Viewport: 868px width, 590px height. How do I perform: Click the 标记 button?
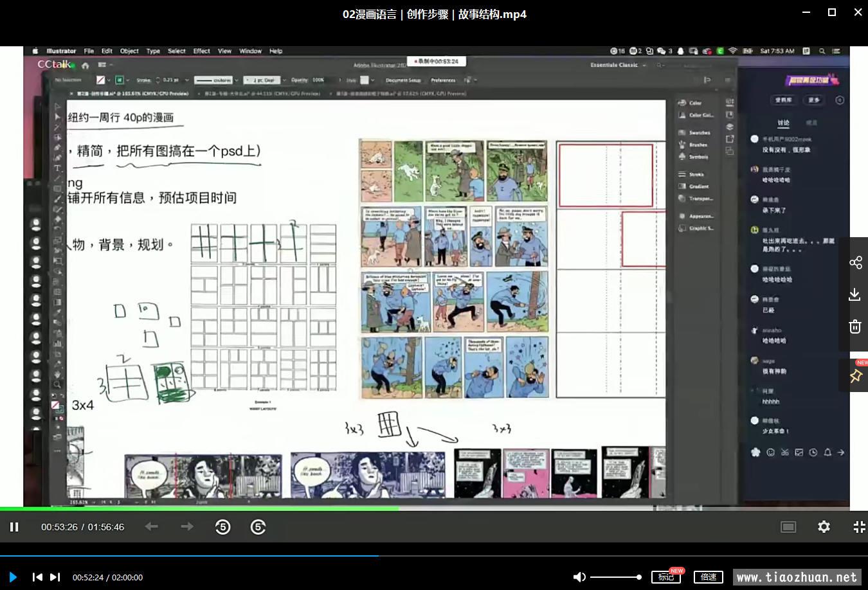coord(665,577)
